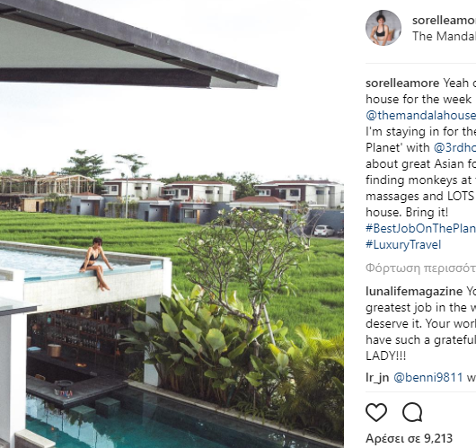Open @benni9811 mention in comment
476x448 pixels.
click(x=428, y=377)
